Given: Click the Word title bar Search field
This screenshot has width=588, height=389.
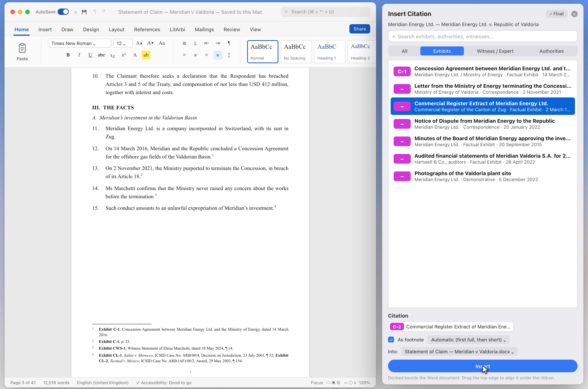Looking at the screenshot, I should [x=325, y=12].
